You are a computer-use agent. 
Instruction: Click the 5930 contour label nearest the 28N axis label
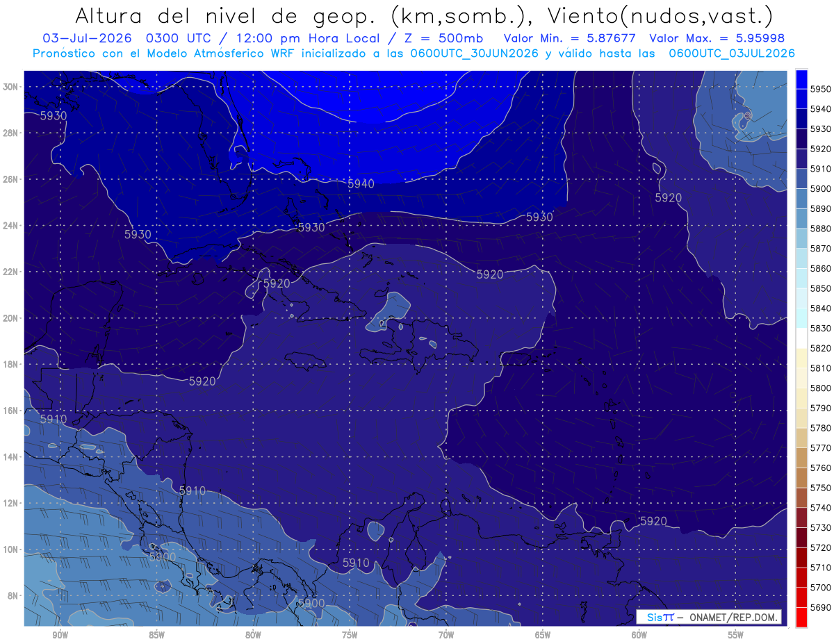click(54, 115)
